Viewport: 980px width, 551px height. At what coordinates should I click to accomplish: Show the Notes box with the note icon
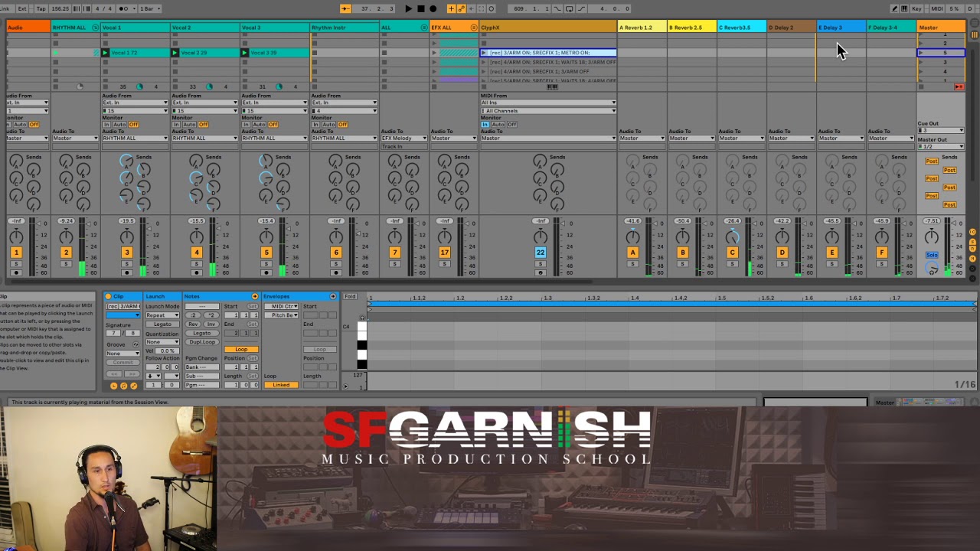coord(124,386)
